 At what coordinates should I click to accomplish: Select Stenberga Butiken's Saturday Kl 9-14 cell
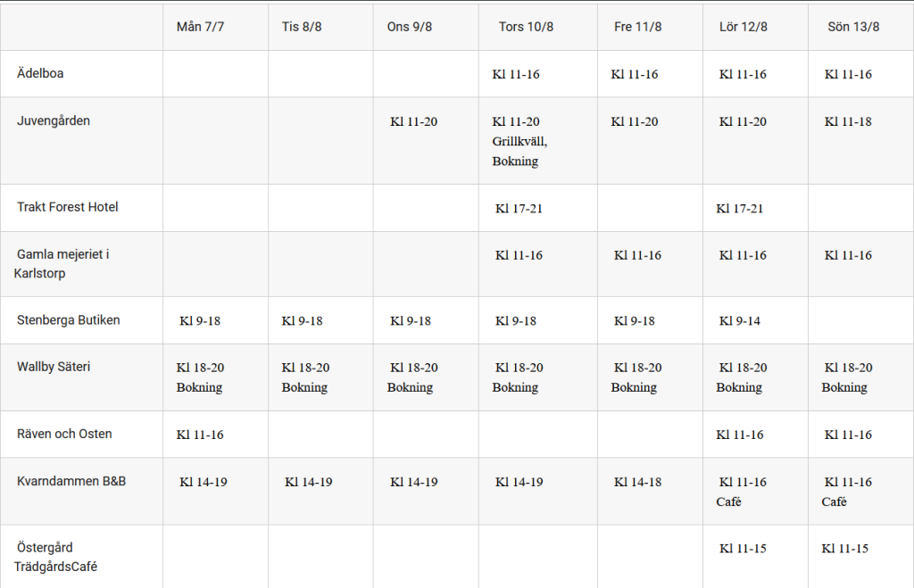click(740, 320)
